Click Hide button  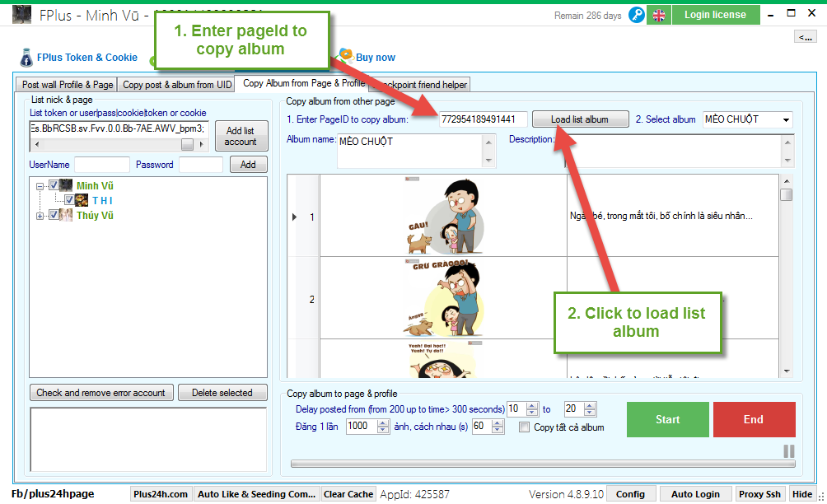(802, 494)
